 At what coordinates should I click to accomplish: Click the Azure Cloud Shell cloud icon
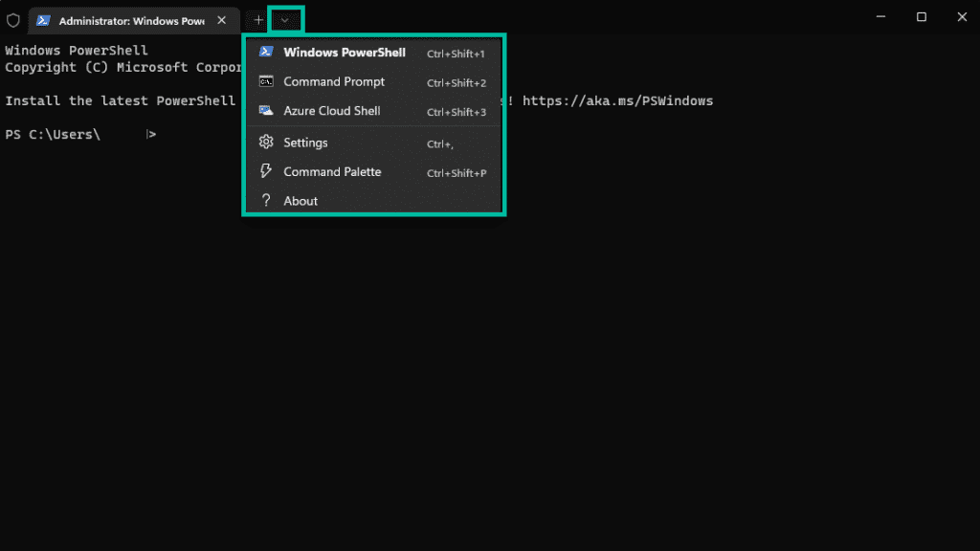266,112
